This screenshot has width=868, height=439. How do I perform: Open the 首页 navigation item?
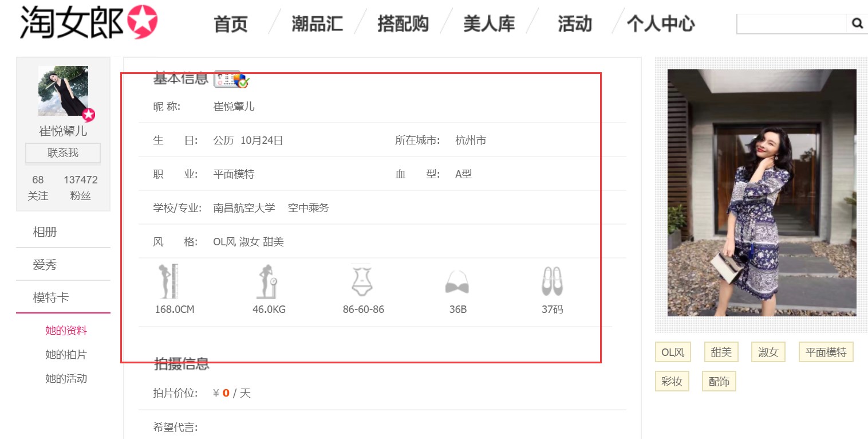pyautogui.click(x=231, y=24)
